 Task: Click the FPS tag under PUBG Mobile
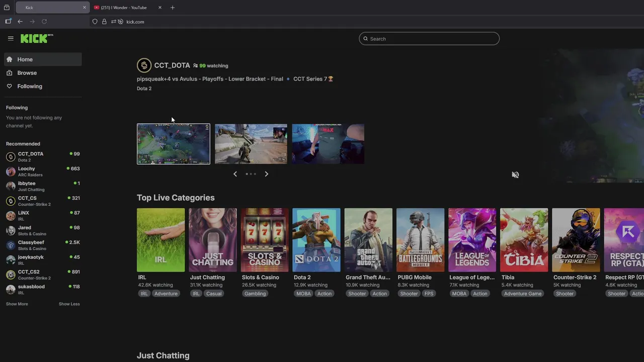tap(429, 294)
